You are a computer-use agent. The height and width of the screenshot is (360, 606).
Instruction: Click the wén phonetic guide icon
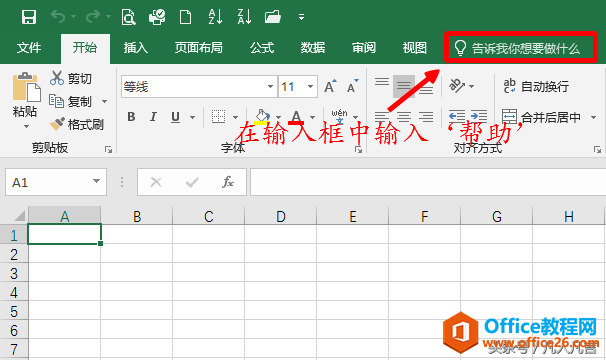click(339, 117)
